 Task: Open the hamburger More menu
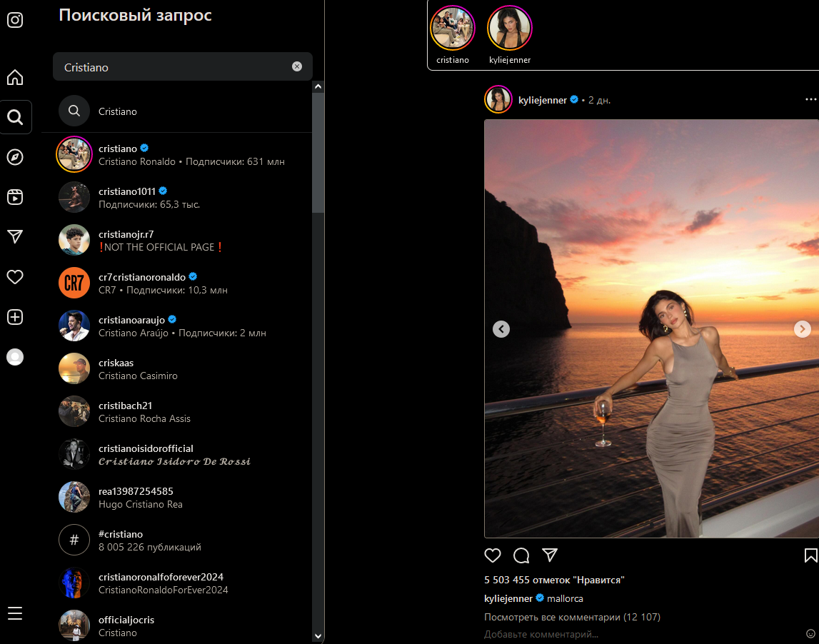(14, 613)
